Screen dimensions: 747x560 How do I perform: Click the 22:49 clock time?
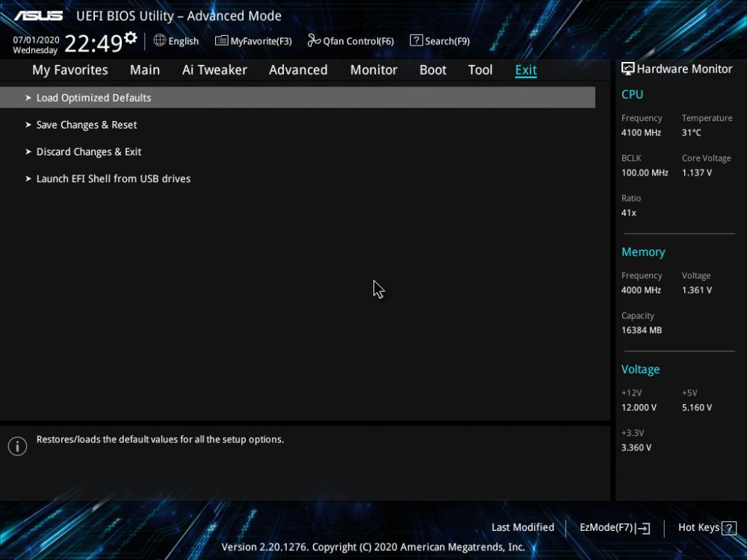coord(93,44)
